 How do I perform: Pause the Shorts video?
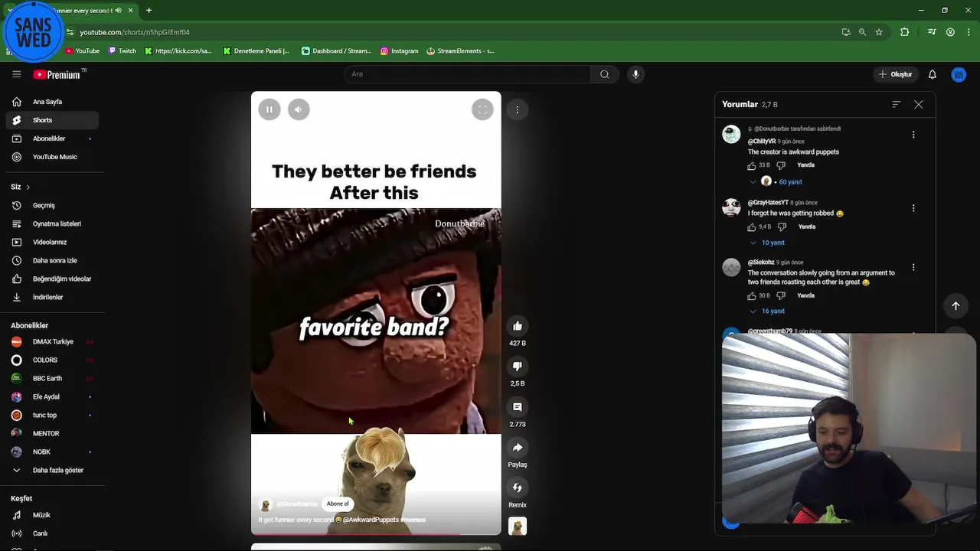(269, 109)
